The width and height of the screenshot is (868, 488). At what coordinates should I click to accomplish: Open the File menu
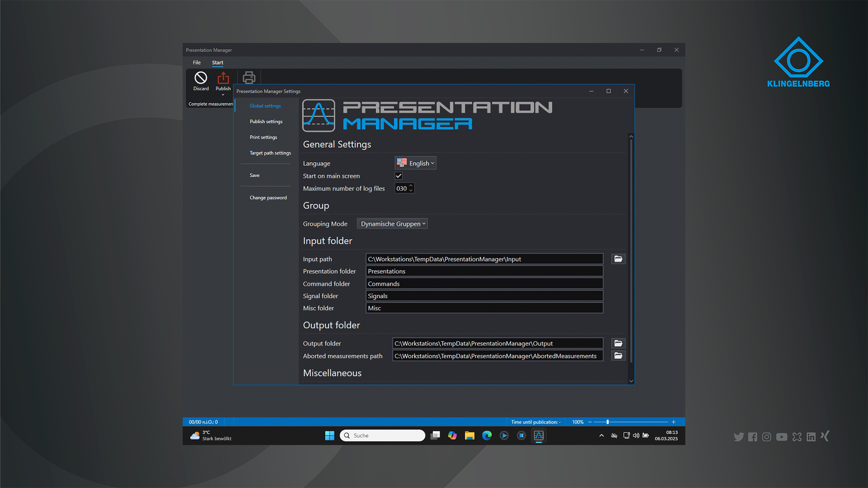click(x=197, y=62)
